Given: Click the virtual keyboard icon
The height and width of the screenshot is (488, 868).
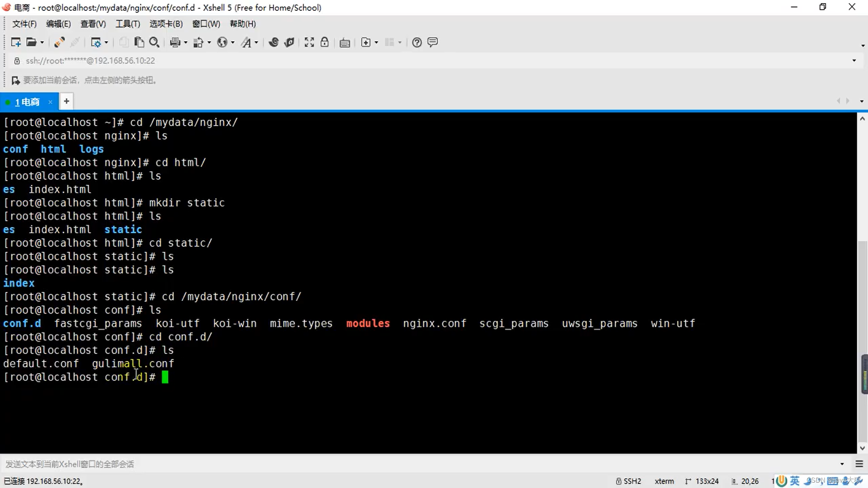Looking at the screenshot, I should [344, 42].
